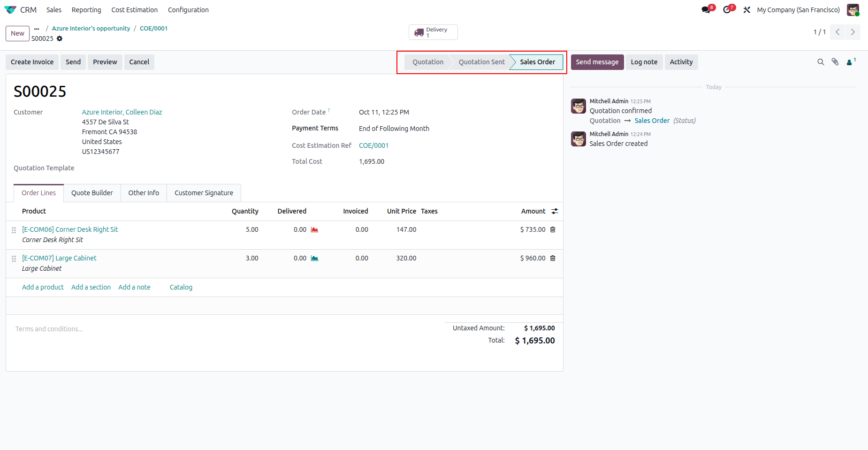Image resolution: width=868 pixels, height=450 pixels.
Task: Switch to the Quote Builder tab
Action: point(92,193)
